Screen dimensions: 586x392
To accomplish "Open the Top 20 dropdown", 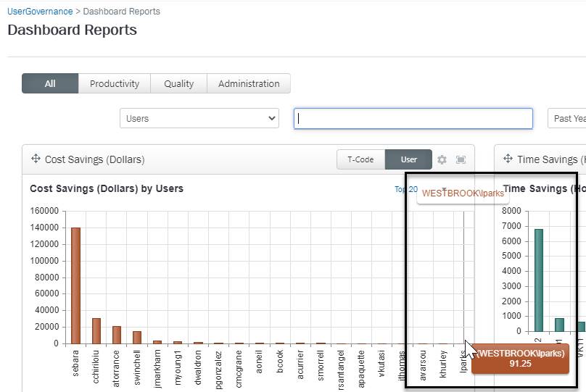I will click(406, 189).
